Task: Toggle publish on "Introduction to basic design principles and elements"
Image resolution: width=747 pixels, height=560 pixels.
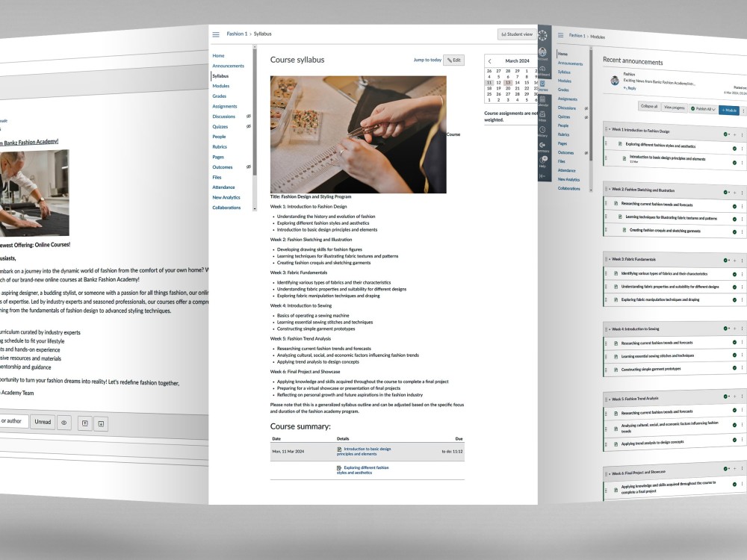Action: [734, 163]
